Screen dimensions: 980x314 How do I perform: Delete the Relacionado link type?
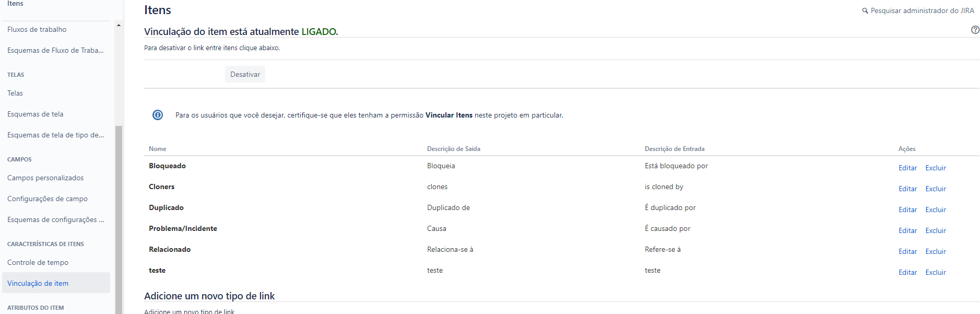pos(936,252)
